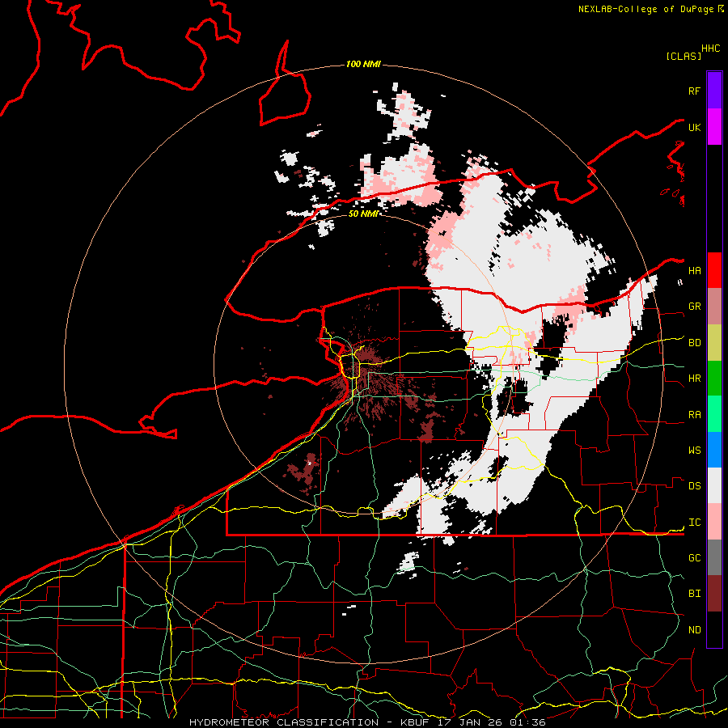This screenshot has height=728, width=728.
Task: Click the RF purple legend swatch
Action: coord(714,91)
